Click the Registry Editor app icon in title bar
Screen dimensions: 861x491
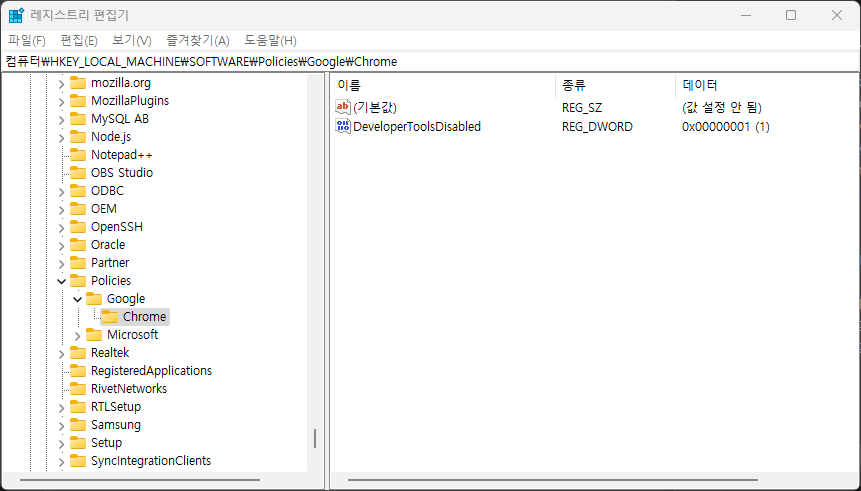17,15
